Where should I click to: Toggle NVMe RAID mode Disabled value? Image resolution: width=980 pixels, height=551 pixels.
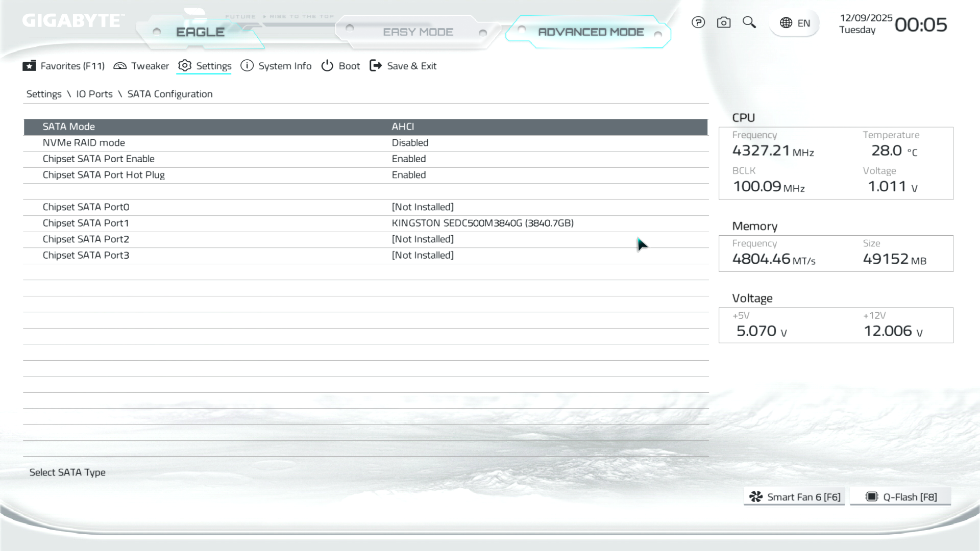[x=410, y=143]
